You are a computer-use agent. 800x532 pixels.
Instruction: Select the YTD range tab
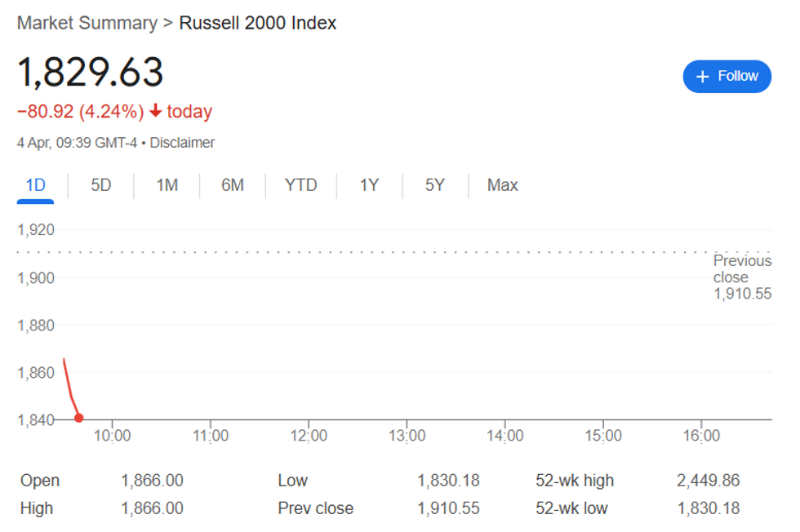tap(301, 185)
